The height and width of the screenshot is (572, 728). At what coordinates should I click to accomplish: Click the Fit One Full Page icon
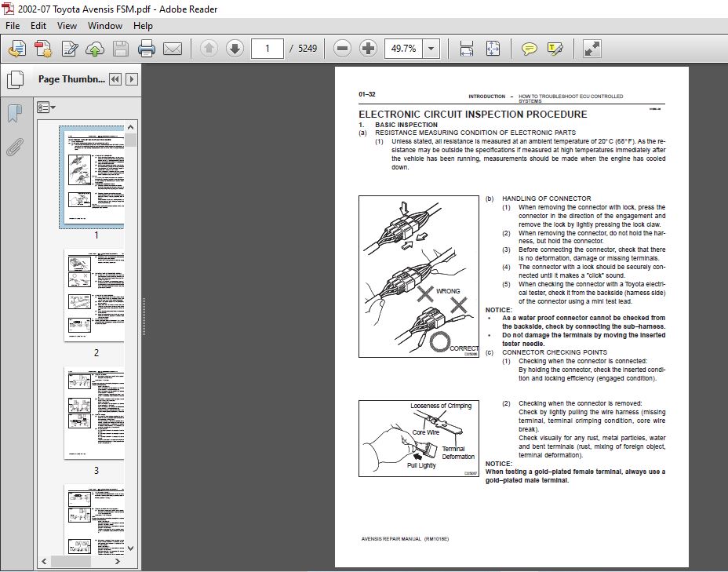pyautogui.click(x=493, y=49)
